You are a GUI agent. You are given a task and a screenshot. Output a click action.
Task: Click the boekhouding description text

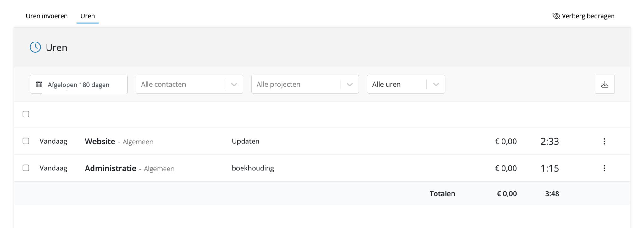[253, 168]
